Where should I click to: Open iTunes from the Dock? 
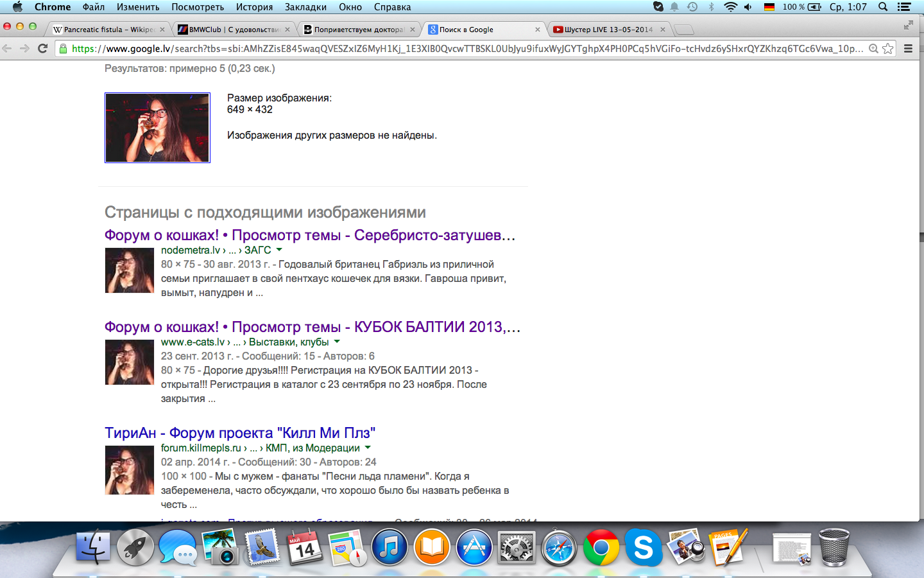point(389,547)
